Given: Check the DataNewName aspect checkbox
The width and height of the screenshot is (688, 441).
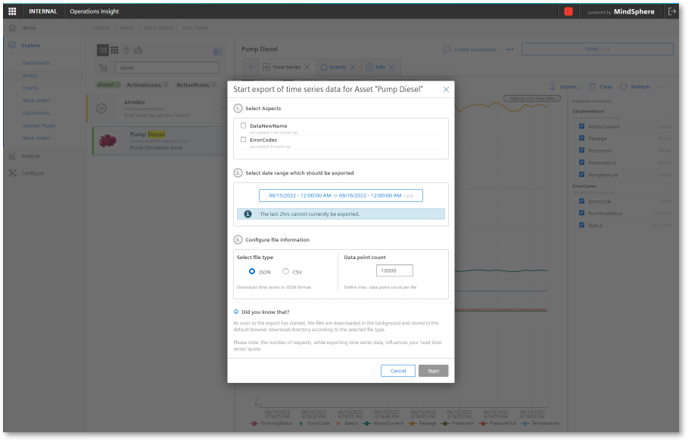Looking at the screenshot, I should [x=243, y=126].
